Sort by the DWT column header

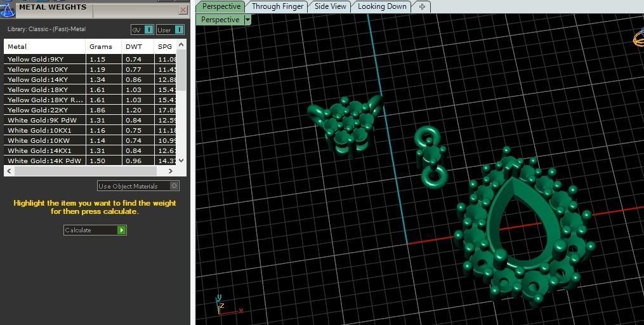138,46
